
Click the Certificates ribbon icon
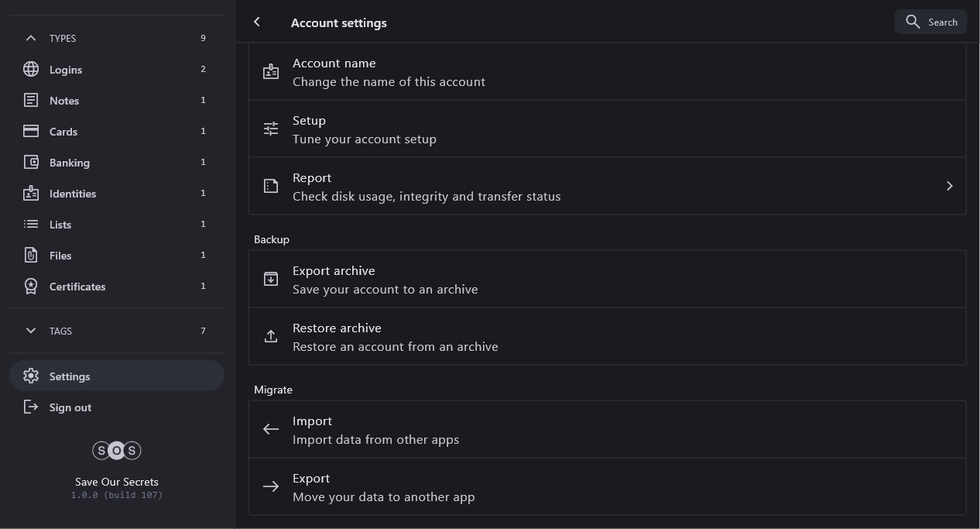31,286
